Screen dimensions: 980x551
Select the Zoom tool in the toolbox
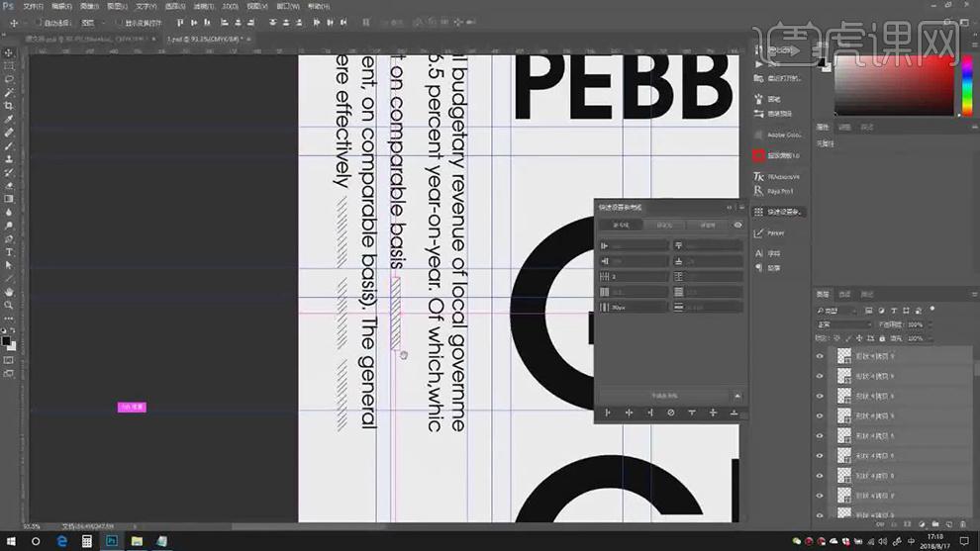point(9,305)
